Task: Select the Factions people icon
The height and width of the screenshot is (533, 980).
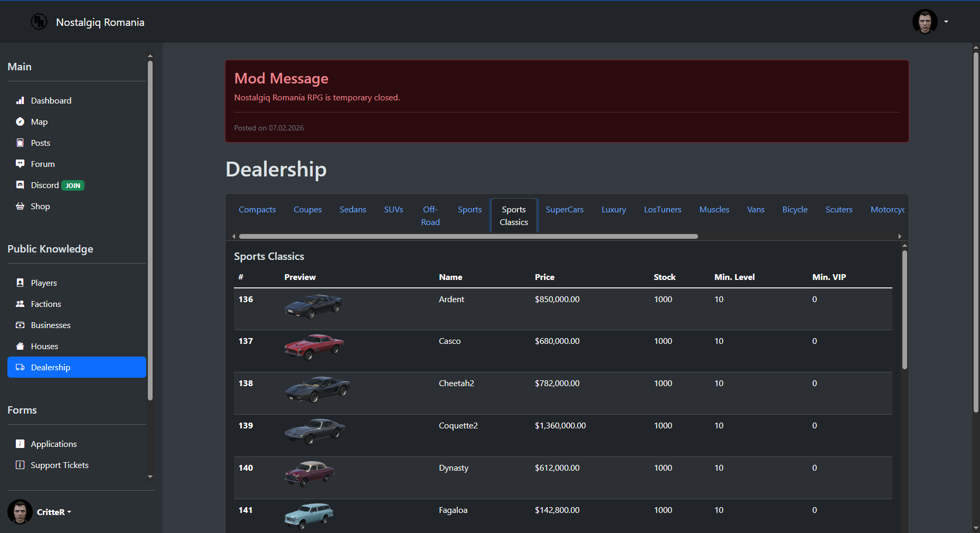Action: point(20,304)
